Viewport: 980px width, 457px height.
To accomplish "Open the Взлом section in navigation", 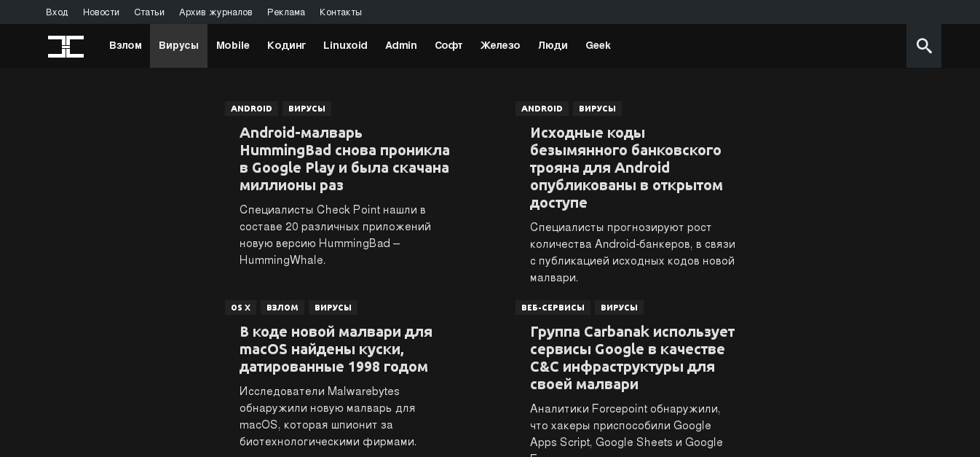I will tap(125, 45).
